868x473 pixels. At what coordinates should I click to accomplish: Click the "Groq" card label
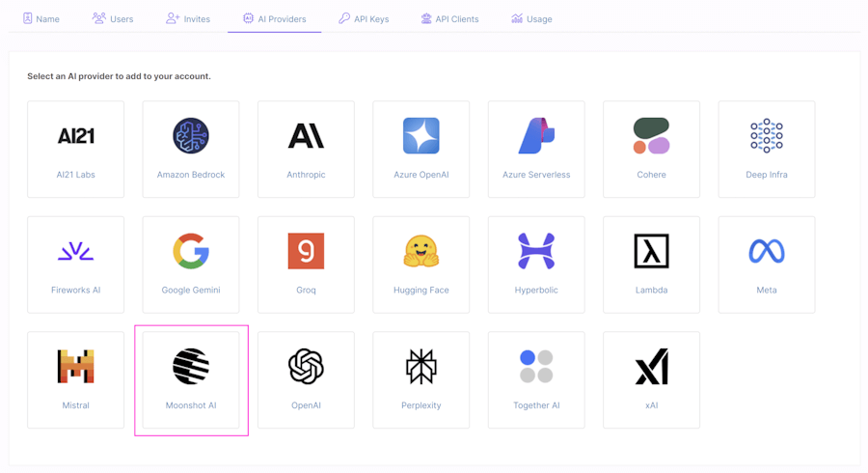[306, 290]
